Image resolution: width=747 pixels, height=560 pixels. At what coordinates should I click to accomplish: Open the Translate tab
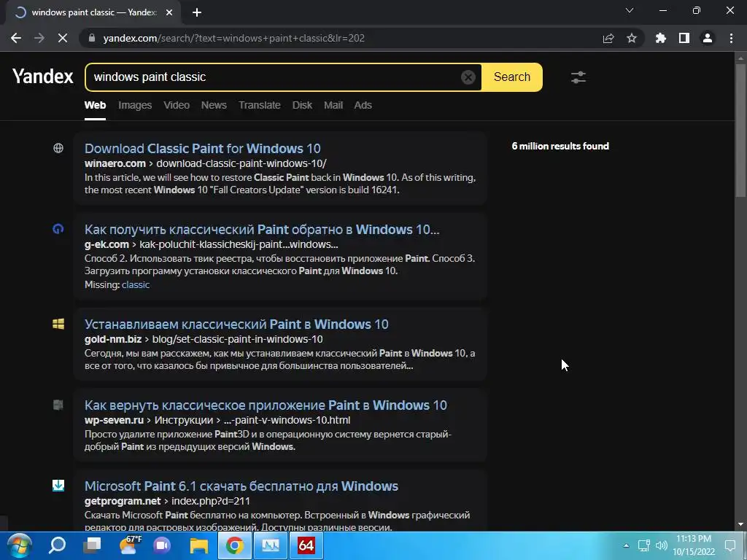click(x=260, y=105)
